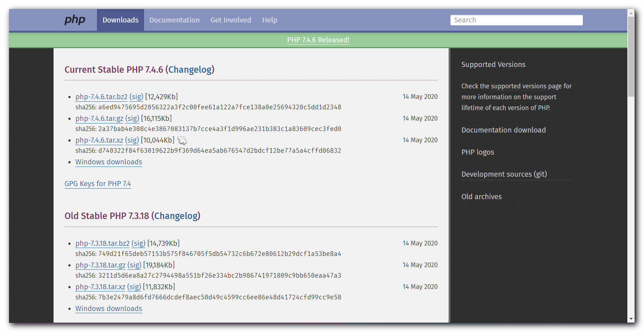Image resolution: width=644 pixels, height=332 pixels.
Task: Open the Documentation menu item
Action: (174, 20)
